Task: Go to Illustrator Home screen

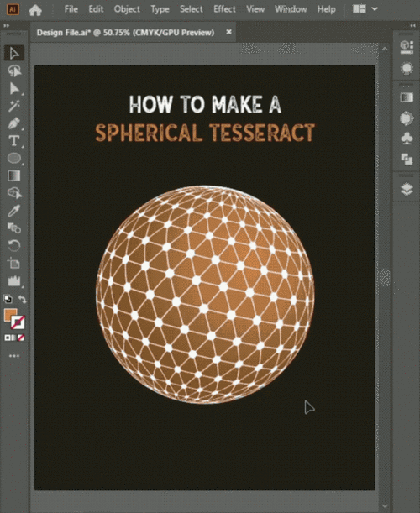Action: 35,10
